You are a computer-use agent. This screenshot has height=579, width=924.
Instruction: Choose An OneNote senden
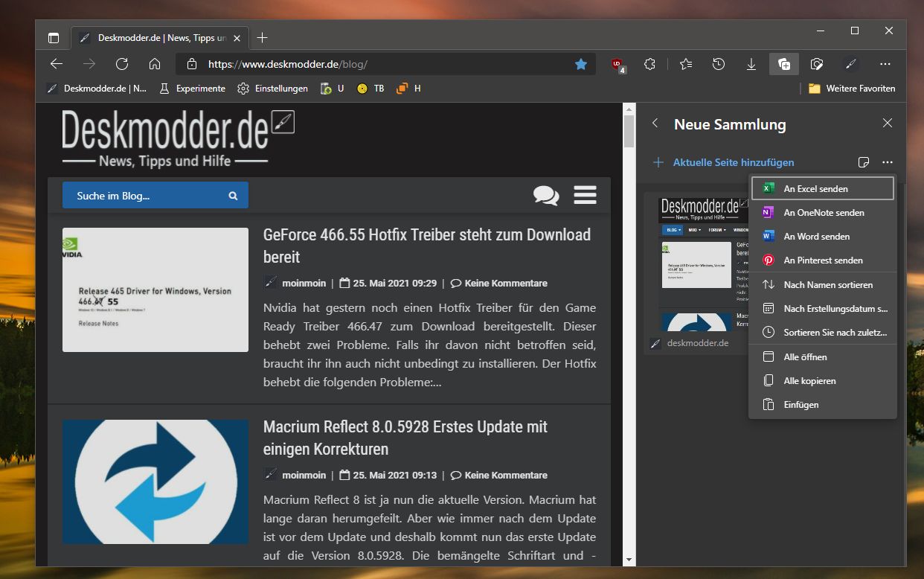[822, 213]
